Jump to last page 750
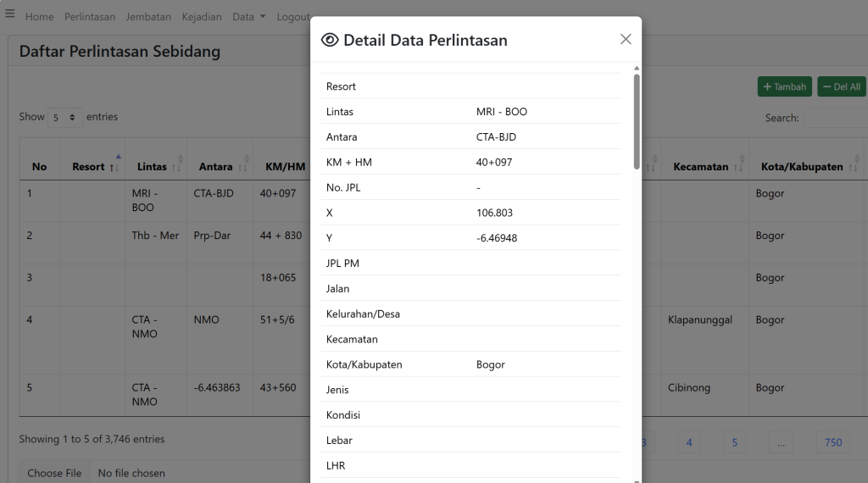868x483 pixels. point(832,442)
